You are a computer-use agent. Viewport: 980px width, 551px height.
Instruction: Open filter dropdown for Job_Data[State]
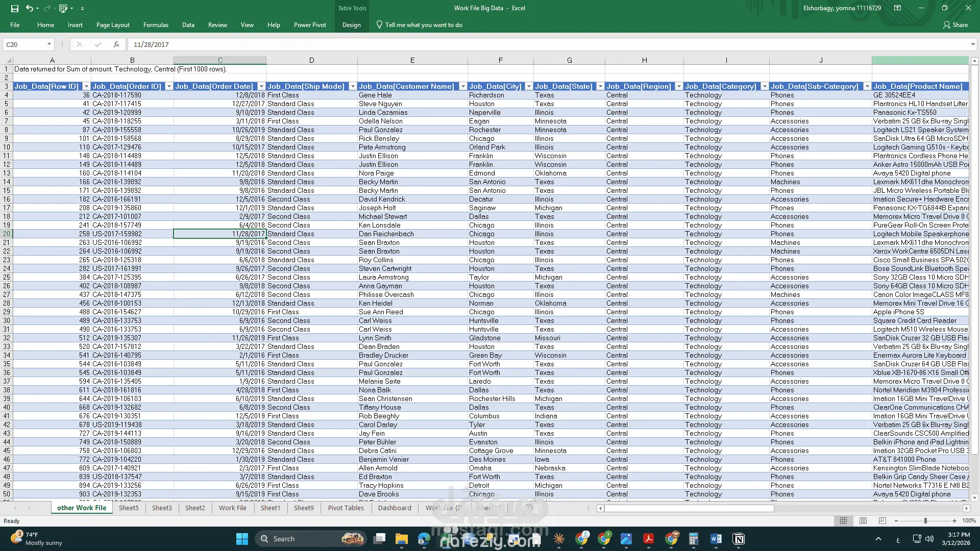pos(600,86)
